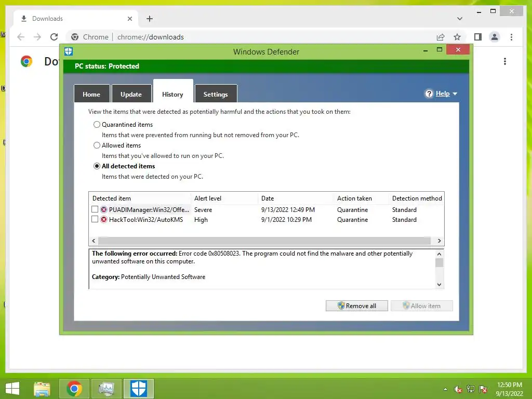Close the Chrome Downloads tab
Image resolution: width=532 pixels, height=399 pixels.
[129, 19]
